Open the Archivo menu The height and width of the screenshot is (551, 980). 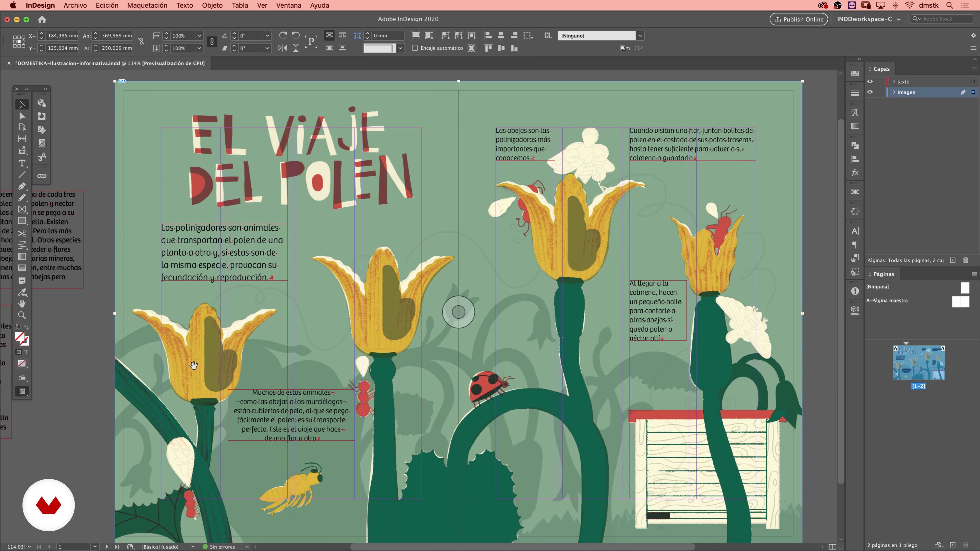(75, 5)
